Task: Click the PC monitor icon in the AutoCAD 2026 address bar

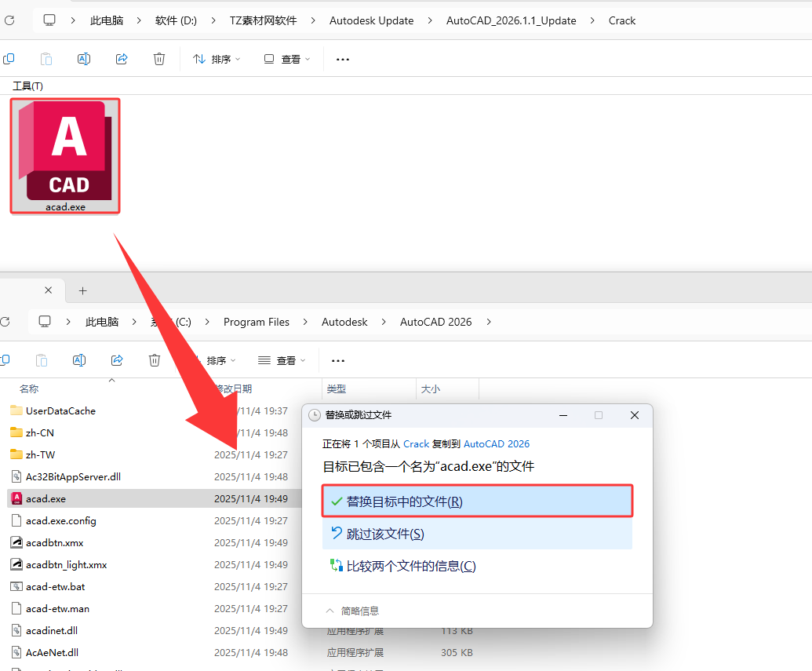Action: pos(45,322)
